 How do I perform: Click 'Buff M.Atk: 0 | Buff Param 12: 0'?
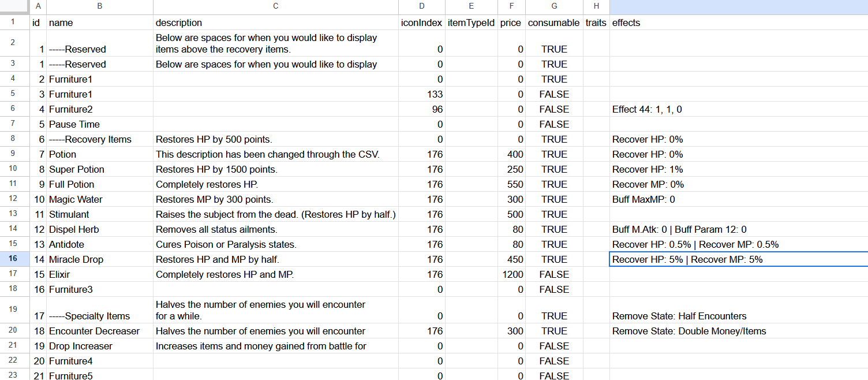click(739, 229)
